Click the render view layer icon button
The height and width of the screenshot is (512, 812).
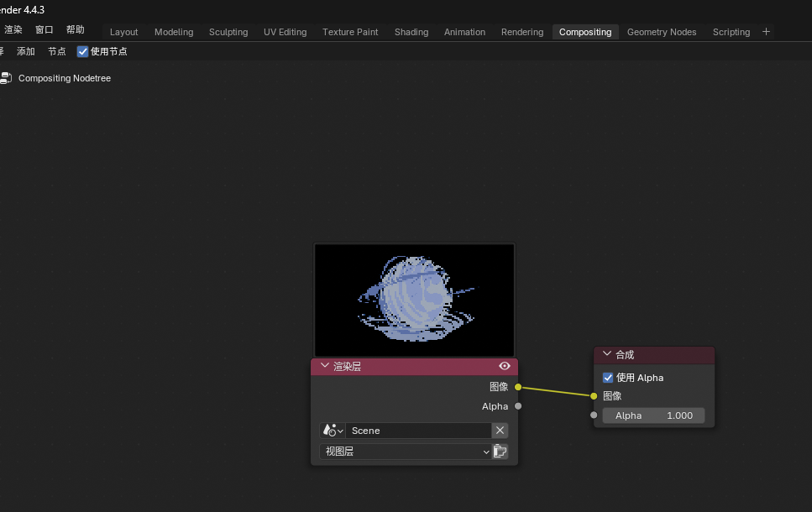[500, 451]
